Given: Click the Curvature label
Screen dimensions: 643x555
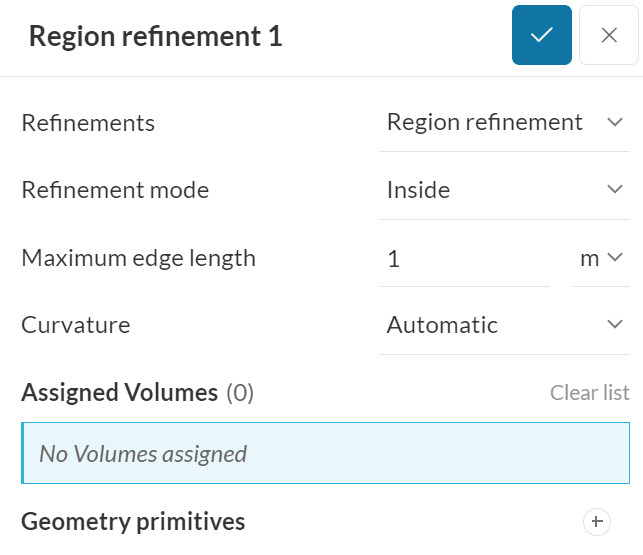Looking at the screenshot, I should (x=76, y=325).
